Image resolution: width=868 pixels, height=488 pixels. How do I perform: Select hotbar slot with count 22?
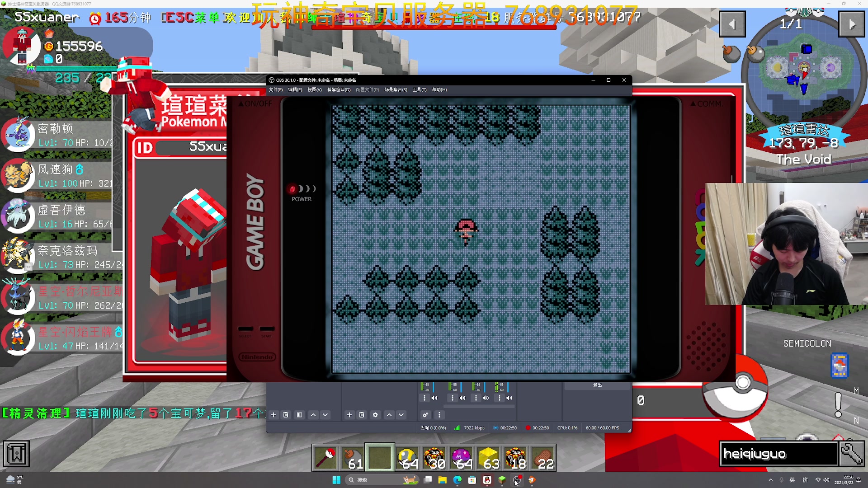(x=542, y=458)
